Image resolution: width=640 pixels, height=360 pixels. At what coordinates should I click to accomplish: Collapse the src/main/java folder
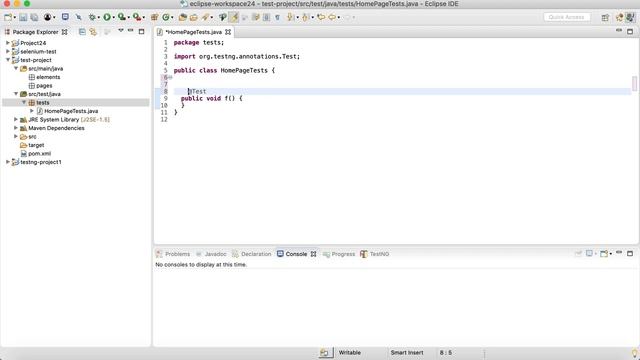[x=16, y=69]
